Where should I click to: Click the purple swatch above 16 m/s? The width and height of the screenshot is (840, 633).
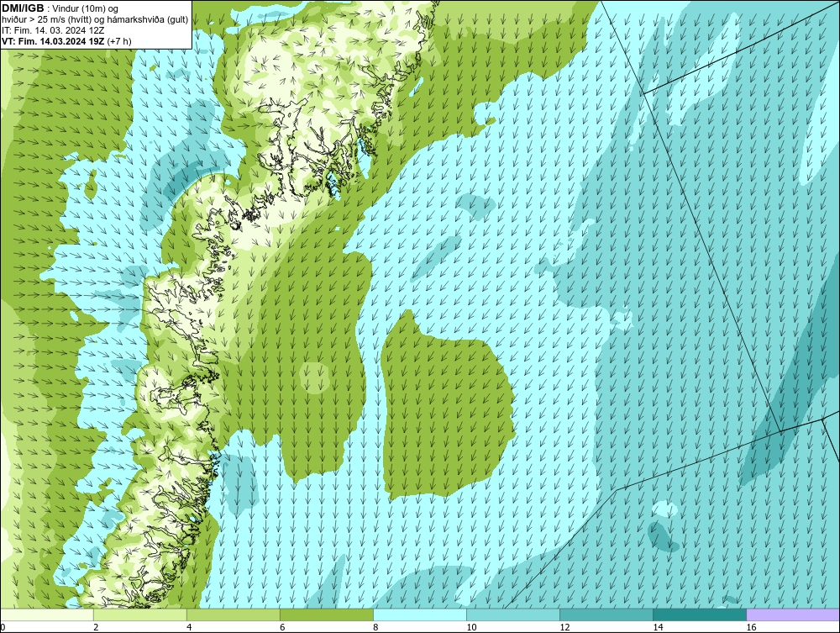pyautogui.click(x=793, y=615)
